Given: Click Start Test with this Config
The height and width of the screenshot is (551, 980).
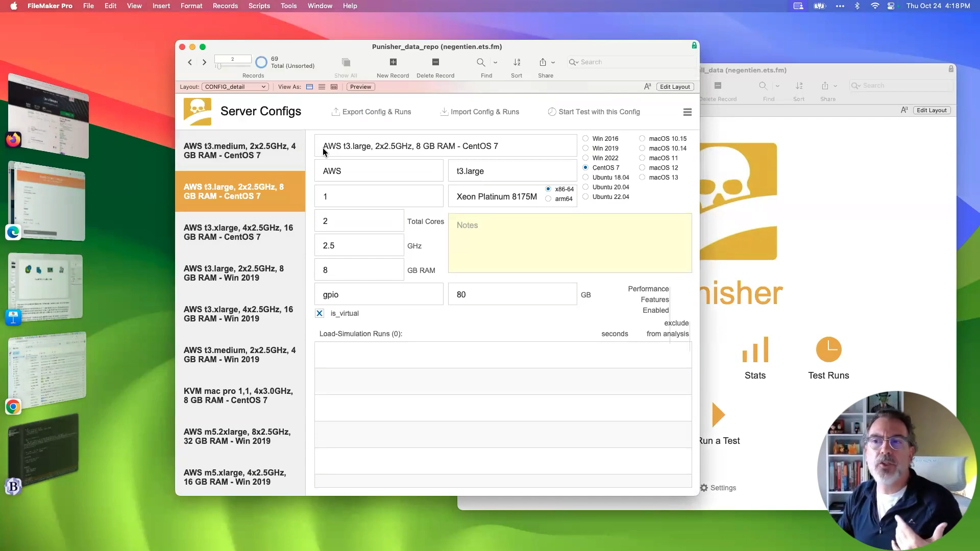Looking at the screenshot, I should (594, 112).
